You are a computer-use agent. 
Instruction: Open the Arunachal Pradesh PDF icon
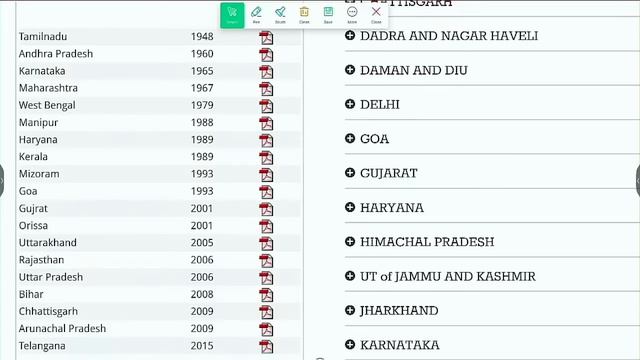[266, 329]
